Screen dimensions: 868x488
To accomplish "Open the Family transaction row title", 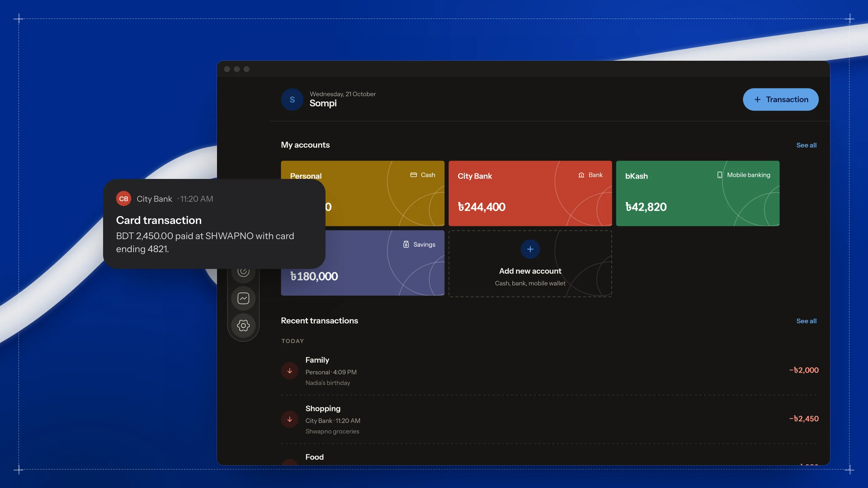I will (x=317, y=360).
